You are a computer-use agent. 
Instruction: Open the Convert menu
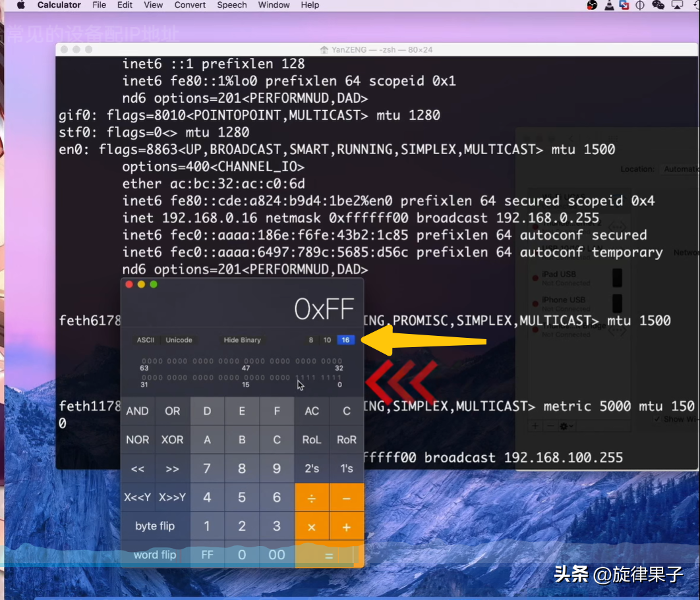coord(190,5)
